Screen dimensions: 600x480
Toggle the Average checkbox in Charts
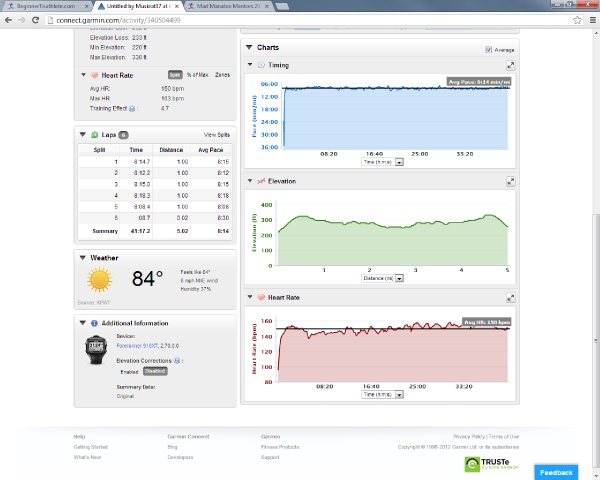[x=488, y=49]
